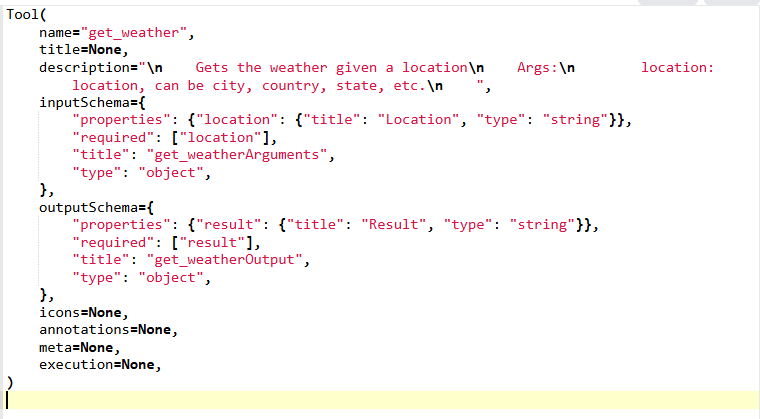Viewport: 760px width, 419px height.
Task: Click the "Result" title value
Action: [393, 225]
